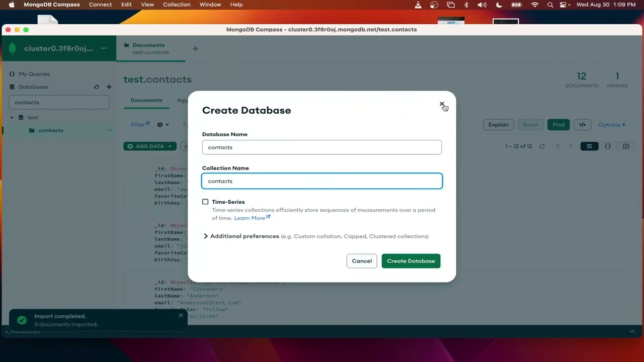
Task: Open a new workspace tab
Action: (x=195, y=49)
